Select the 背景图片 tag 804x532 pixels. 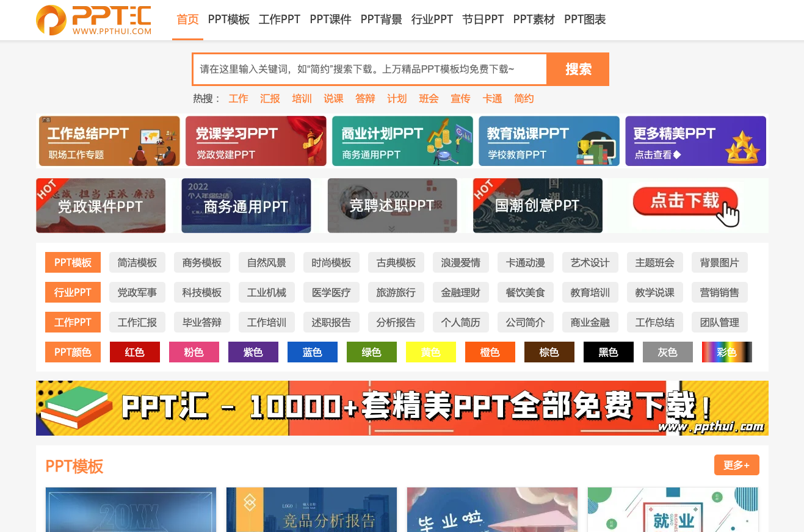720,262
